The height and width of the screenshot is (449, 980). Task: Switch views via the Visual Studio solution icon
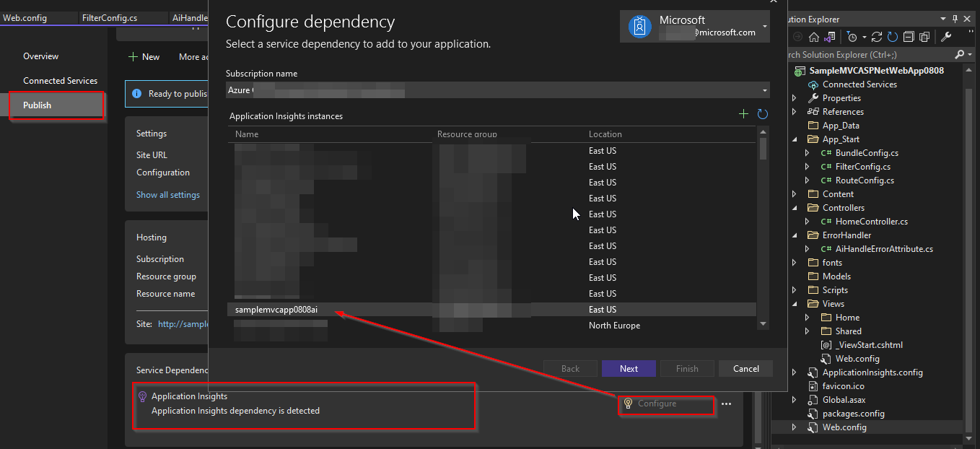830,37
